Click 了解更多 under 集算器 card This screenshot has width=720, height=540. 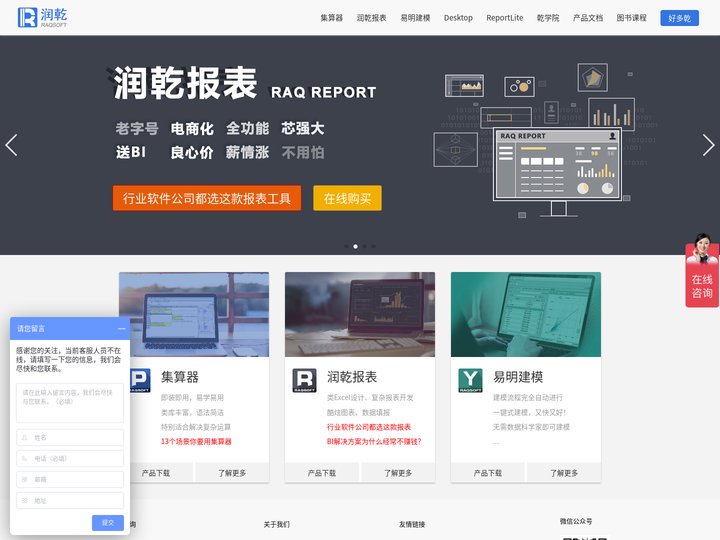[232, 472]
